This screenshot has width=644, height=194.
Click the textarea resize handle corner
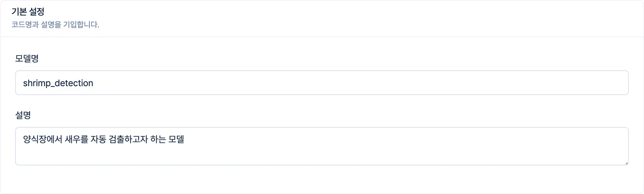[626, 163]
